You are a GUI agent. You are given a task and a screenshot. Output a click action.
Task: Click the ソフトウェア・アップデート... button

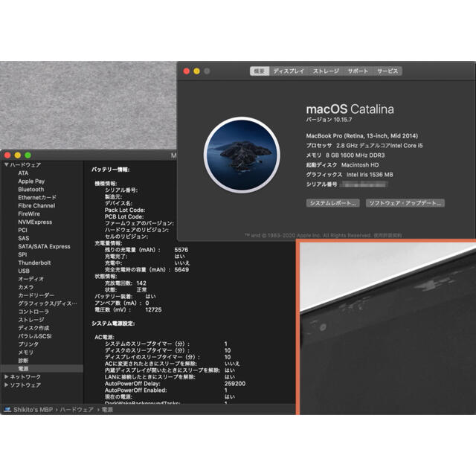(x=405, y=203)
